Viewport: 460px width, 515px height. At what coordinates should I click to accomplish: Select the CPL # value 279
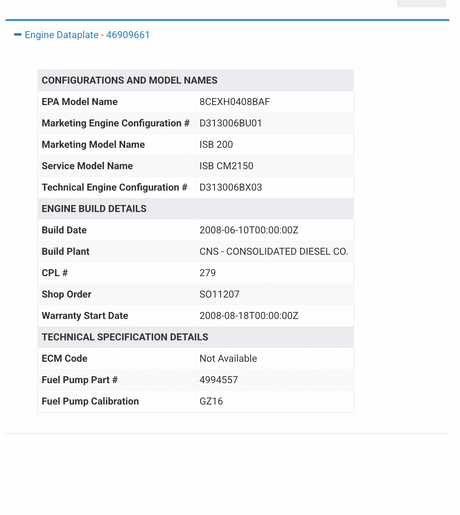[x=208, y=273]
